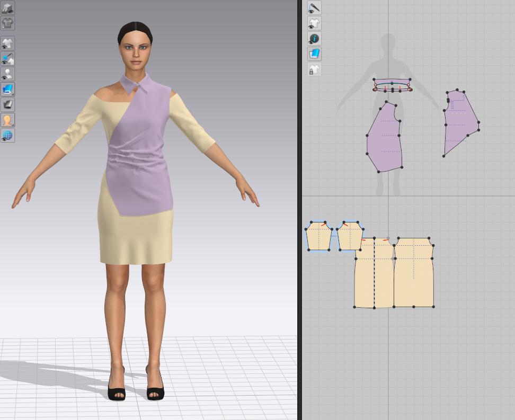Open the orange avatar skin render style option
Viewport: 515px width, 420px height.
[x=7, y=120]
